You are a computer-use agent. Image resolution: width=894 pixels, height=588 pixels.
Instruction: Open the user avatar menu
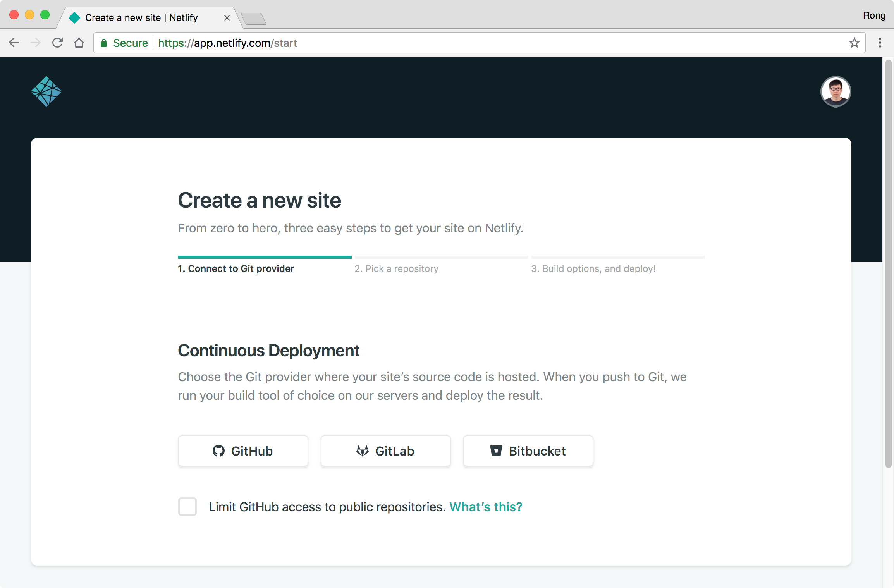(x=836, y=91)
